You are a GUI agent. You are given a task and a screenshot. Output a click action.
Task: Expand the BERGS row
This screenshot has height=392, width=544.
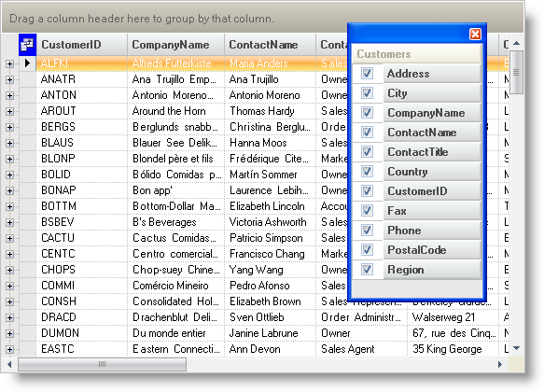[9, 127]
